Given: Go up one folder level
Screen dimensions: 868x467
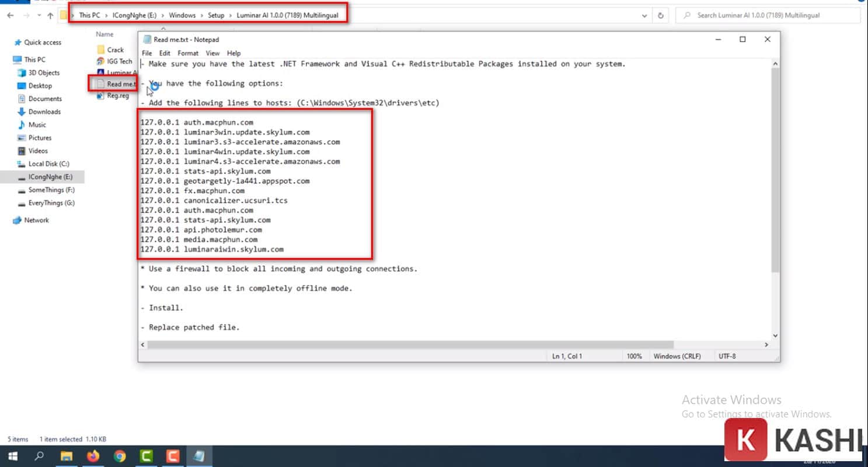Looking at the screenshot, I should [50, 15].
